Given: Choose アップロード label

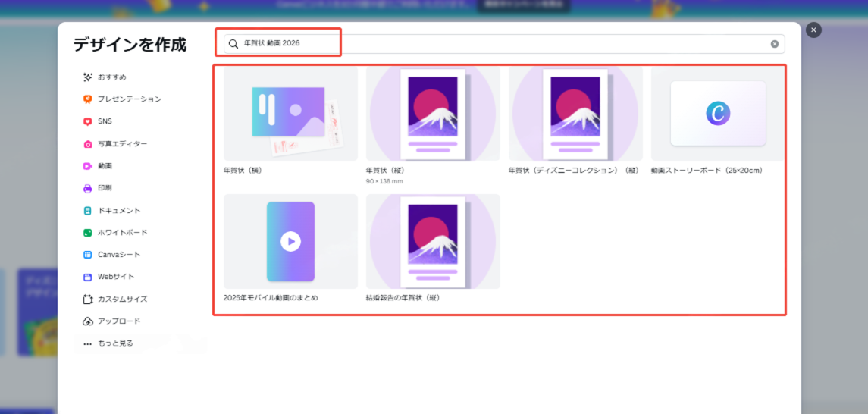Looking at the screenshot, I should point(119,321).
